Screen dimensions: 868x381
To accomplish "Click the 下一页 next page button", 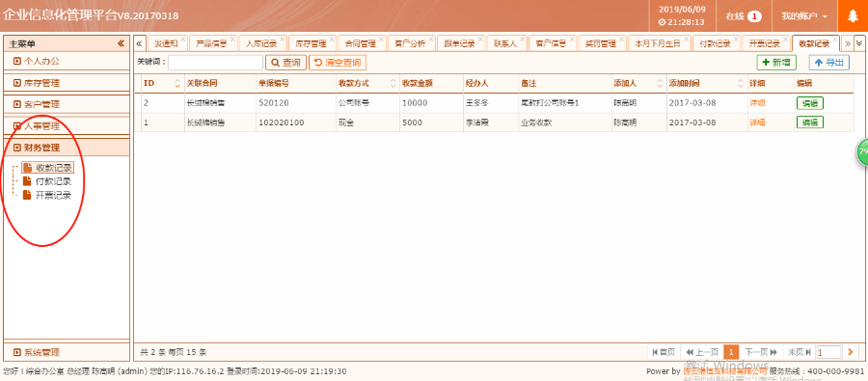I will point(762,352).
